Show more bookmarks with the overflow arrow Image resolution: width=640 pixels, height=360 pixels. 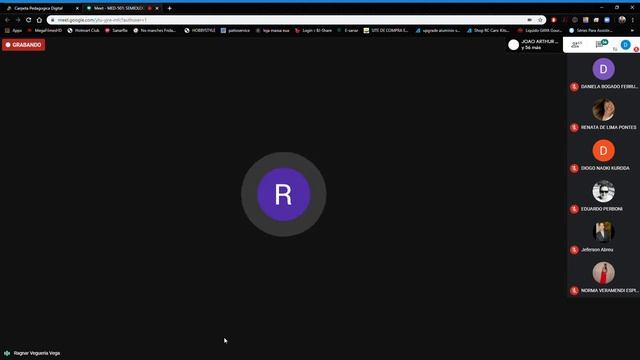click(x=633, y=30)
